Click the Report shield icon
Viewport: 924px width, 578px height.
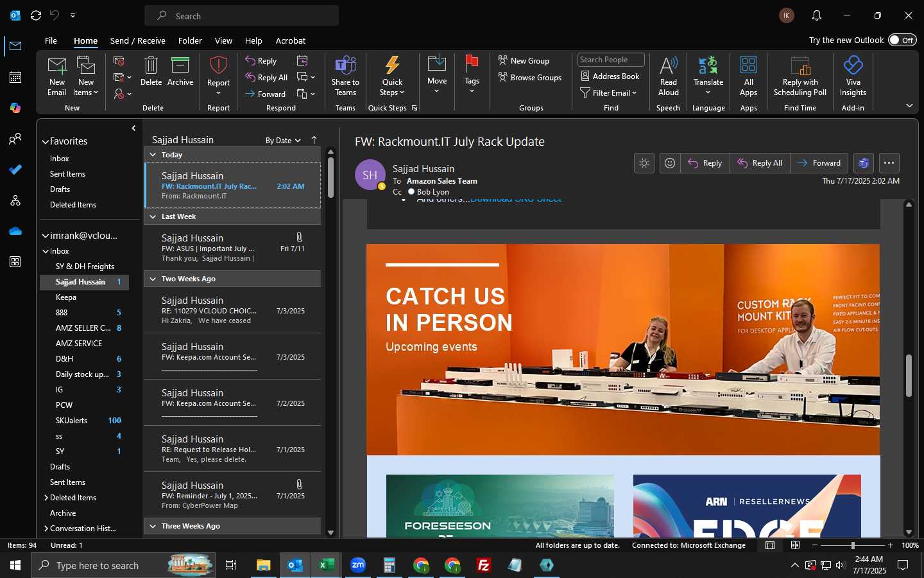click(218, 66)
